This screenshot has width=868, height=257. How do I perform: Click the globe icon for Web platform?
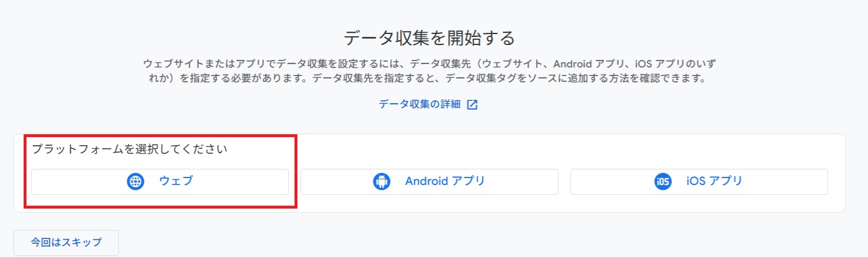[x=135, y=182]
